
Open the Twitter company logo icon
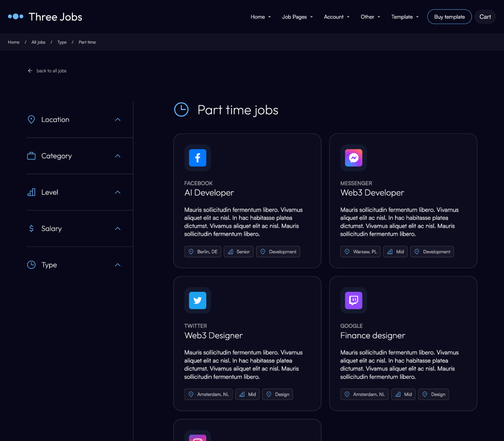point(198,300)
